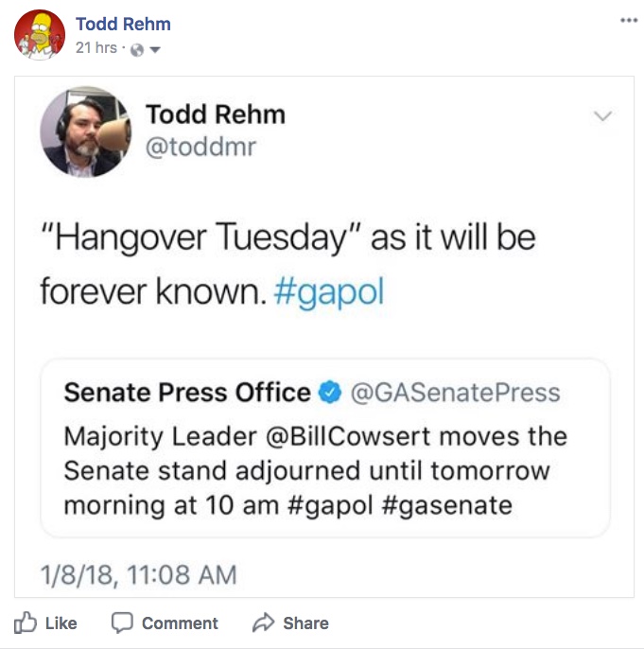Open the Homer Simpson profile picture

[40, 35]
